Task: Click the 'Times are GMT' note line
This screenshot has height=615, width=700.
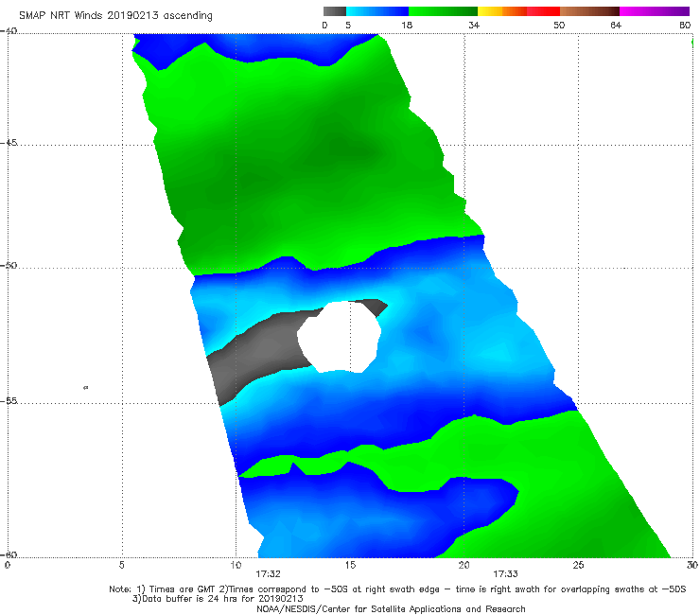Action: (397, 589)
